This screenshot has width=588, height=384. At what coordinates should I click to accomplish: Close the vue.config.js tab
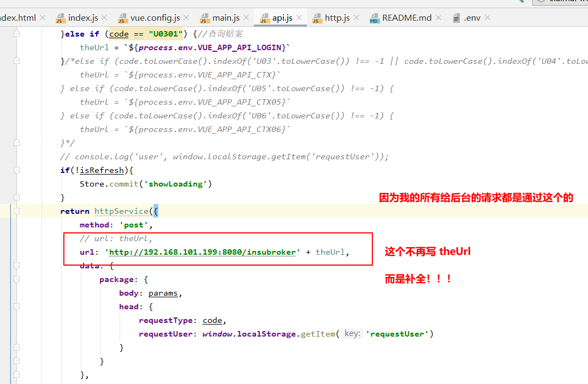186,17
